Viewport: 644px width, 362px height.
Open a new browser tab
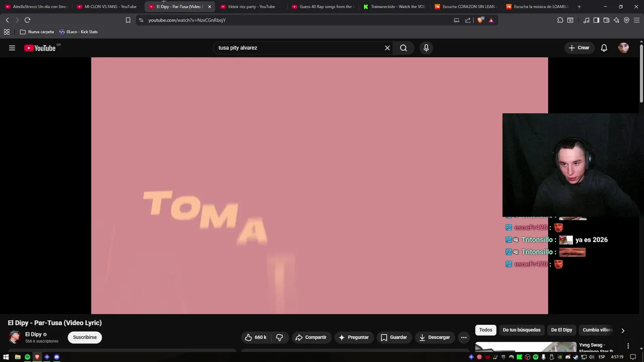pyautogui.click(x=579, y=7)
